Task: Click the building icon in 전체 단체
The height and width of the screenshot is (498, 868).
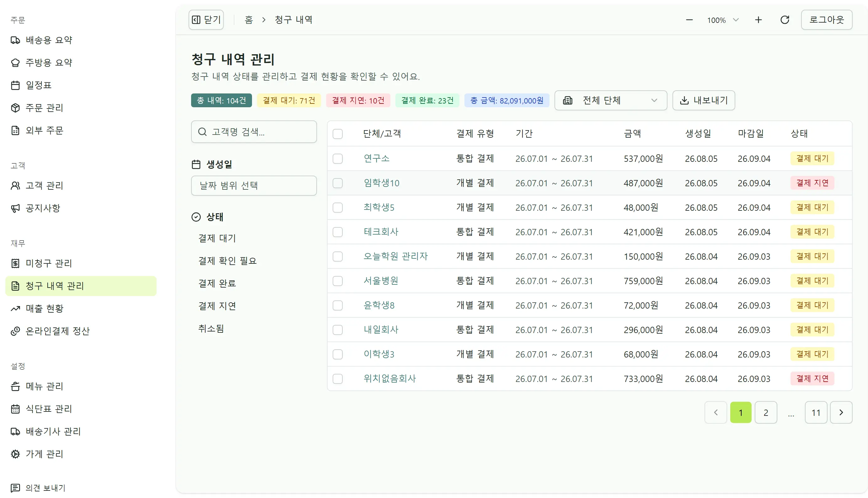Action: [567, 100]
